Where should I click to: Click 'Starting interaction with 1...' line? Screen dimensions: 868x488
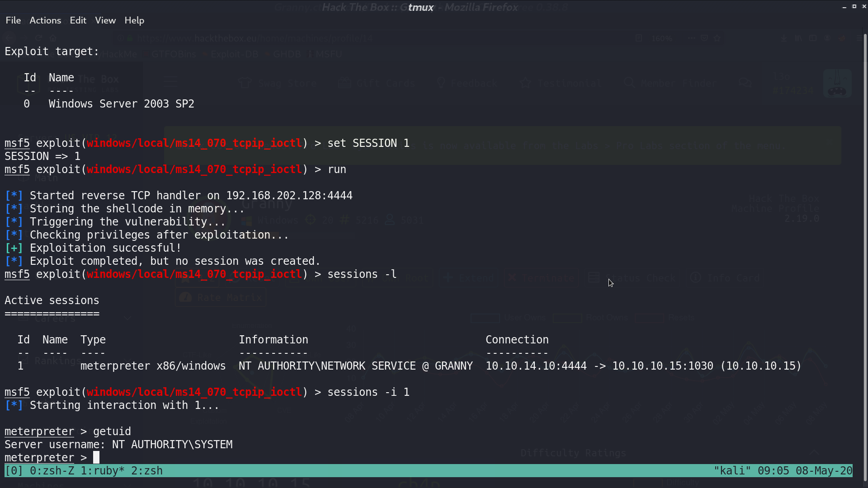[x=112, y=405]
